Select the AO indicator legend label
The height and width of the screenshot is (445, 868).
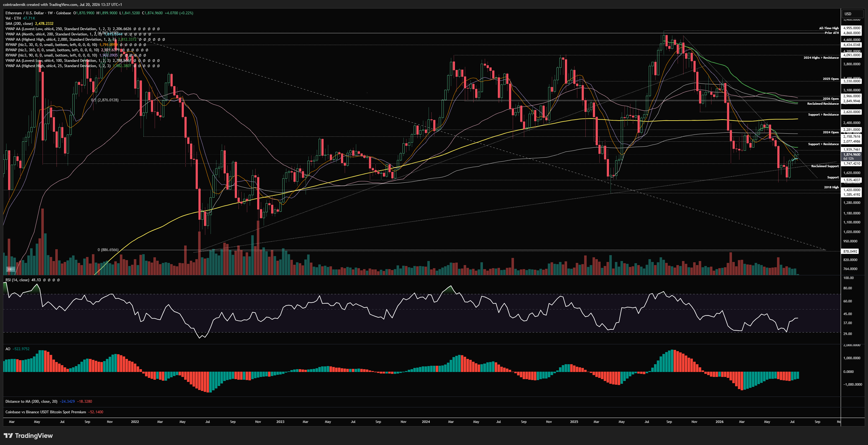click(8, 349)
